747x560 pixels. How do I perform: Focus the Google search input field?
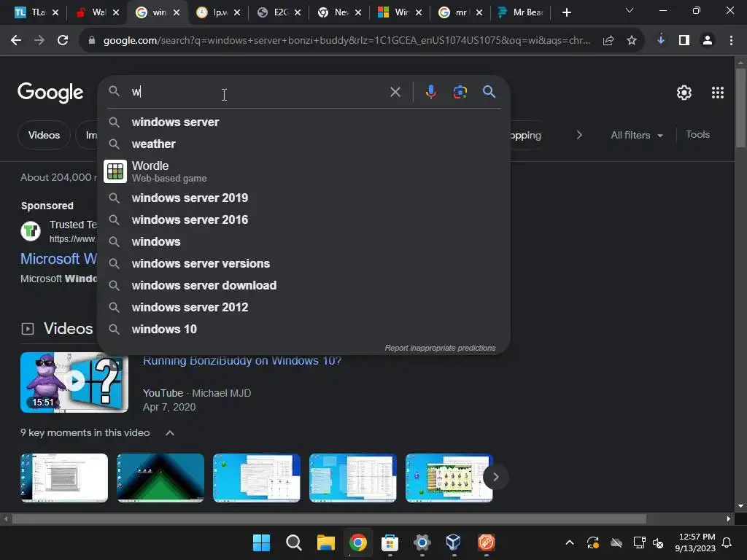point(258,92)
